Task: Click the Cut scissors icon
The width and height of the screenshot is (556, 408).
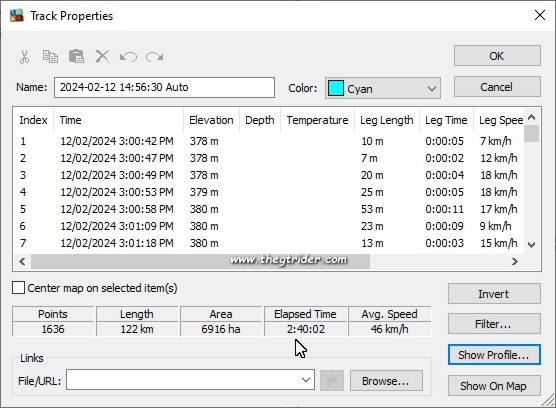Action: click(24, 57)
